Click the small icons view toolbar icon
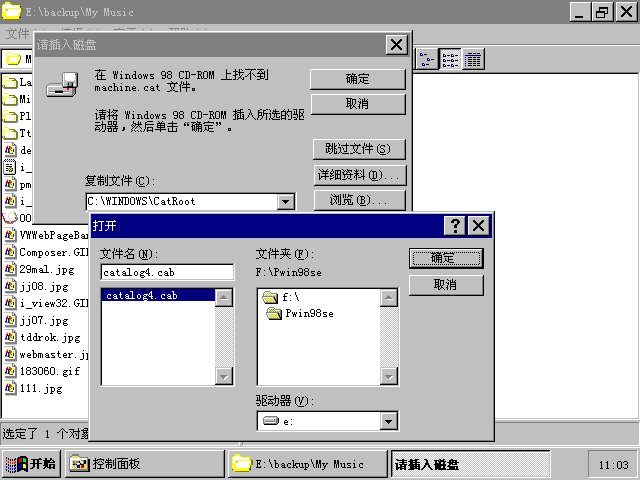640x480 pixels. 427,60
